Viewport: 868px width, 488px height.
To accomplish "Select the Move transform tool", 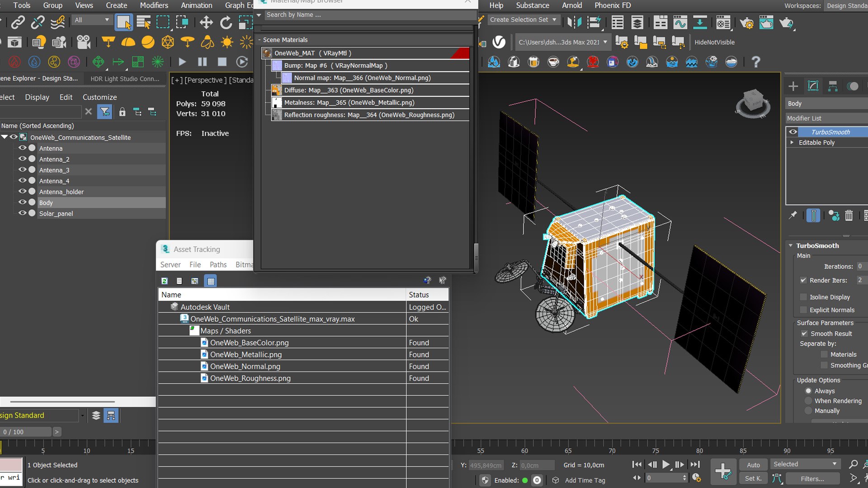I will point(206,22).
